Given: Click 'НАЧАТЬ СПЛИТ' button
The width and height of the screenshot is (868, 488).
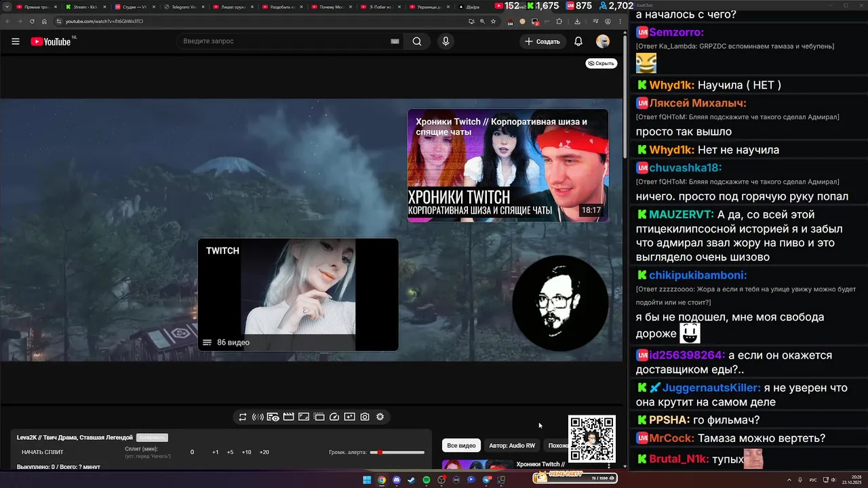Looking at the screenshot, I should [43, 452].
